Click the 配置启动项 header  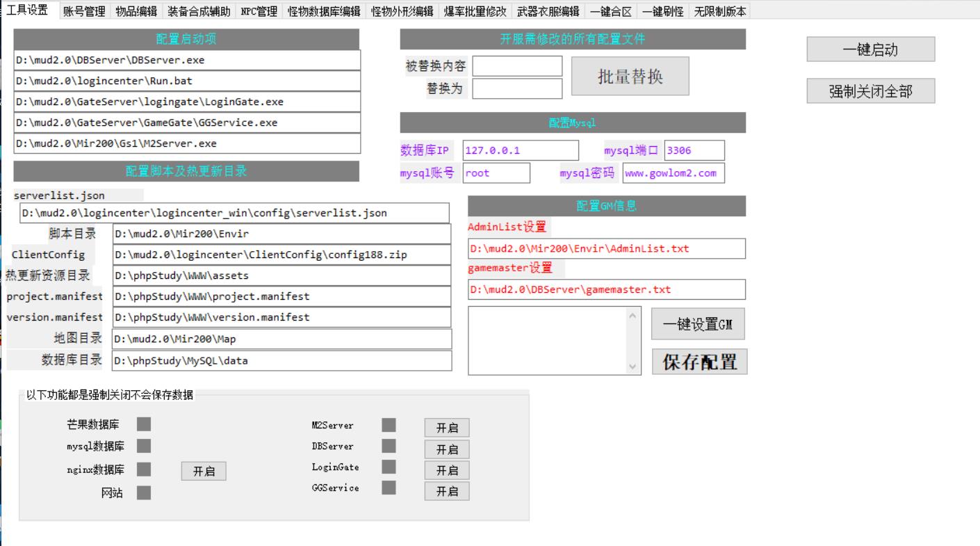tap(186, 39)
